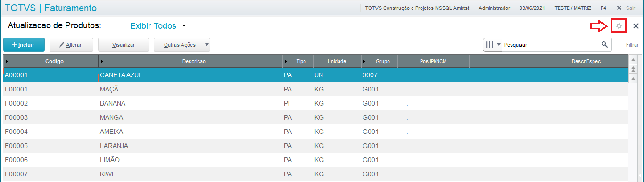644x182 pixels.
Task: Click the single up arrow in the scrollbar
Action: point(634,78)
